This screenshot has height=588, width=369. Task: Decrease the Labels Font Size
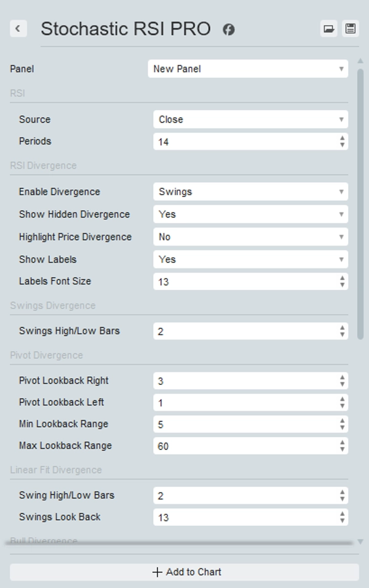tap(343, 284)
